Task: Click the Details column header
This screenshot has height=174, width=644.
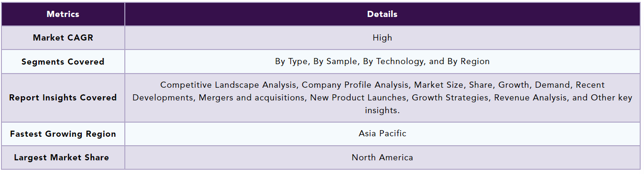Action: pyautogui.click(x=382, y=14)
